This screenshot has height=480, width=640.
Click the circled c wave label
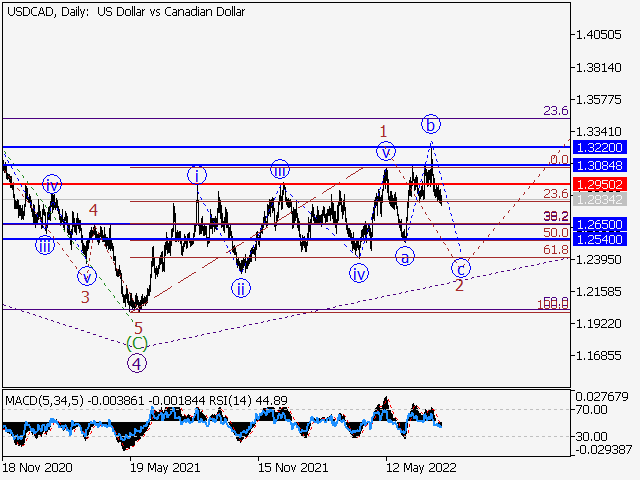point(460,268)
